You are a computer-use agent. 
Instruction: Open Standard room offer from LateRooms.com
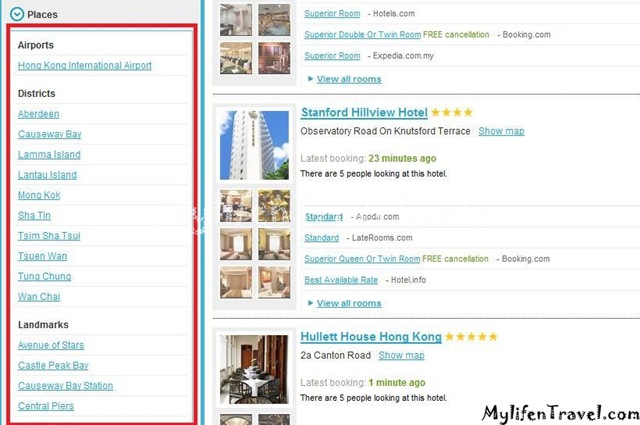click(321, 238)
